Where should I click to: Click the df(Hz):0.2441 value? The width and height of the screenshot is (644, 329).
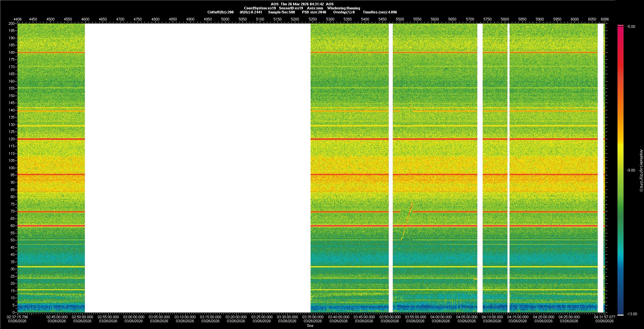click(251, 12)
